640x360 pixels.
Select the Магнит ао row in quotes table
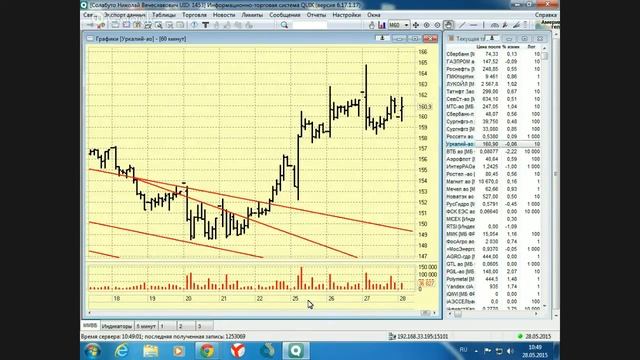[493, 181]
